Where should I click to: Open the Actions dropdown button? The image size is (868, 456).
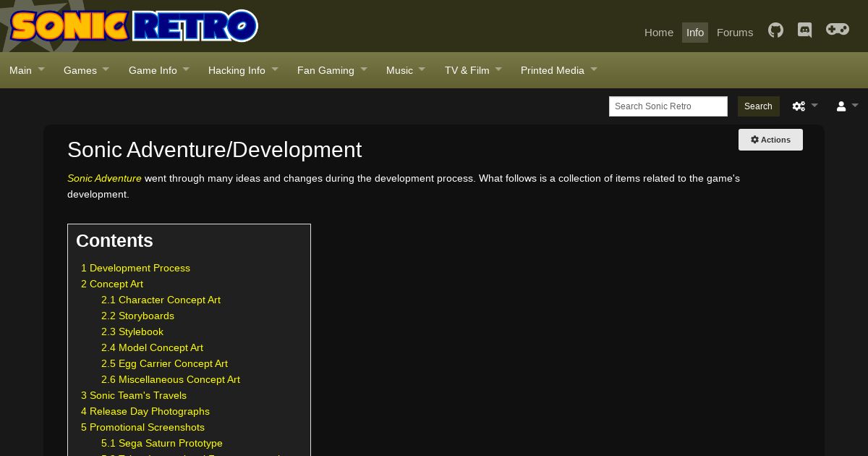coord(770,140)
